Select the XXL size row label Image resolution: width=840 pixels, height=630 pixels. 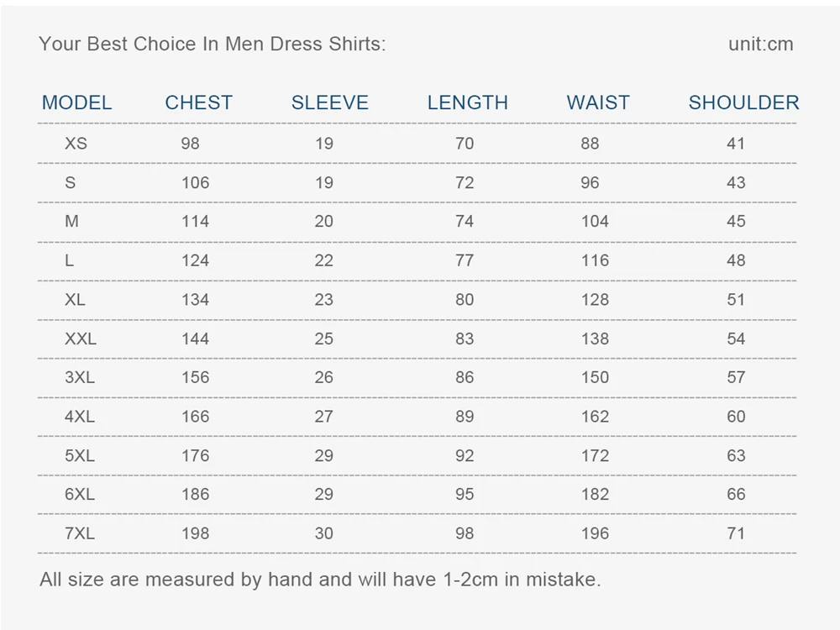(x=81, y=339)
